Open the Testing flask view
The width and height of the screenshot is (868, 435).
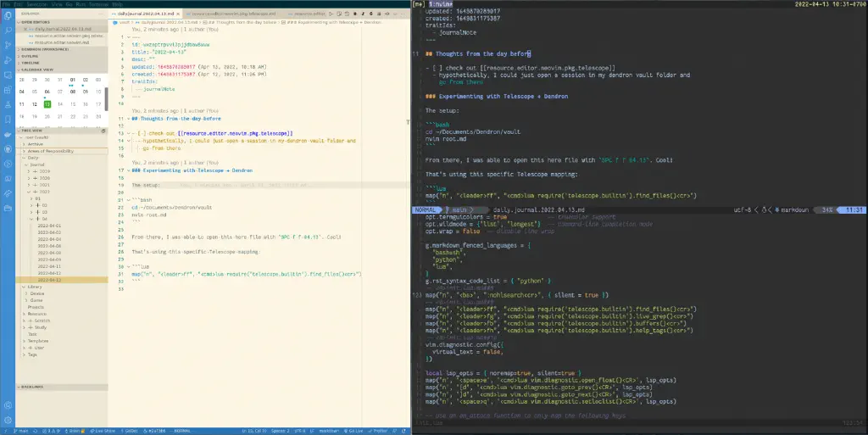[x=8, y=104]
